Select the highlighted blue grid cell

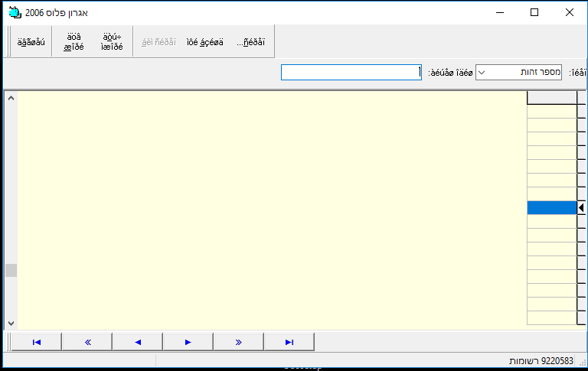tap(552, 207)
